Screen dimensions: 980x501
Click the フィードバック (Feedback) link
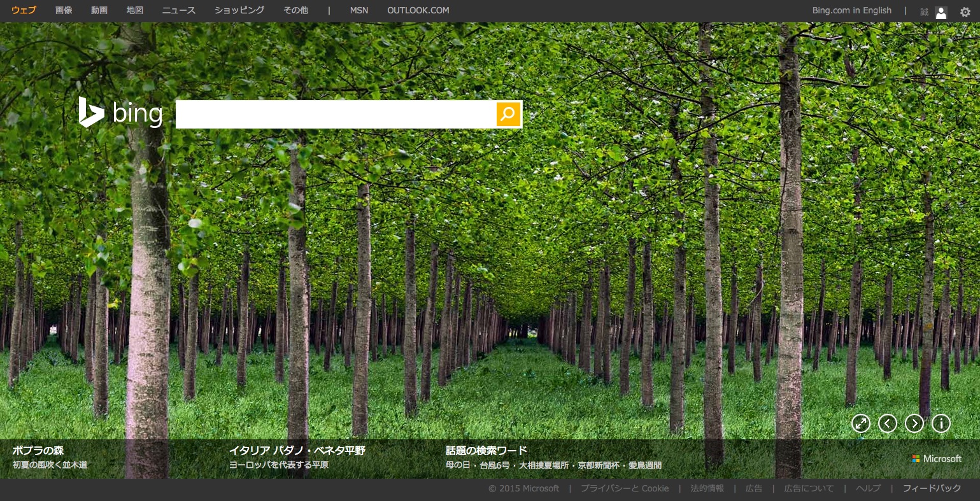click(x=932, y=488)
